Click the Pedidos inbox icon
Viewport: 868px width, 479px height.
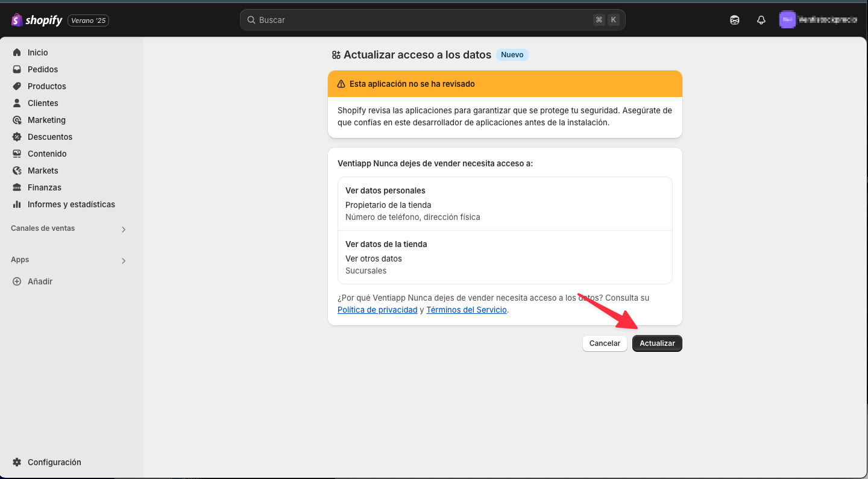[17, 69]
